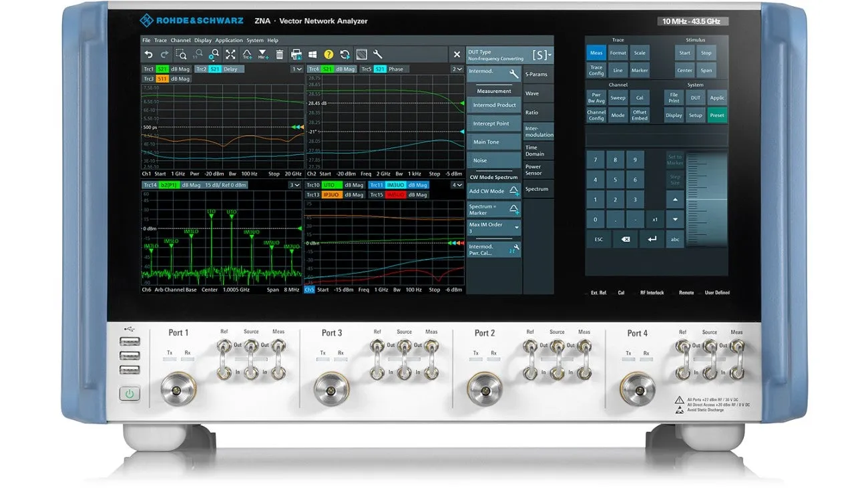The width and height of the screenshot is (868, 488).
Task: Click the Redo arrow icon
Action: (164, 54)
